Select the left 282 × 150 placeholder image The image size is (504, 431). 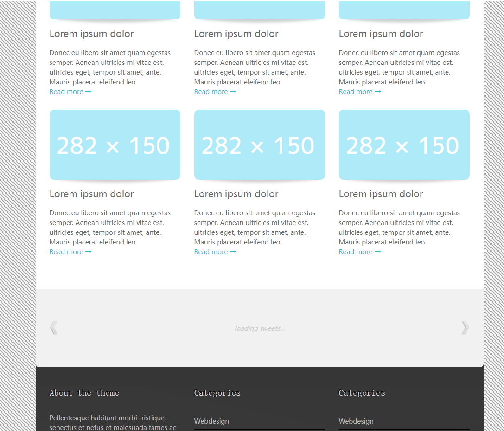115,145
